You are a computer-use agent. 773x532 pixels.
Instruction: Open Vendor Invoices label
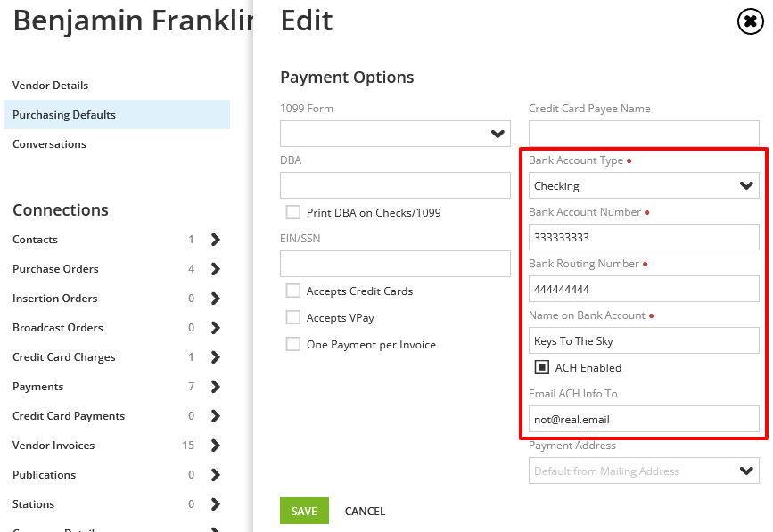53,446
